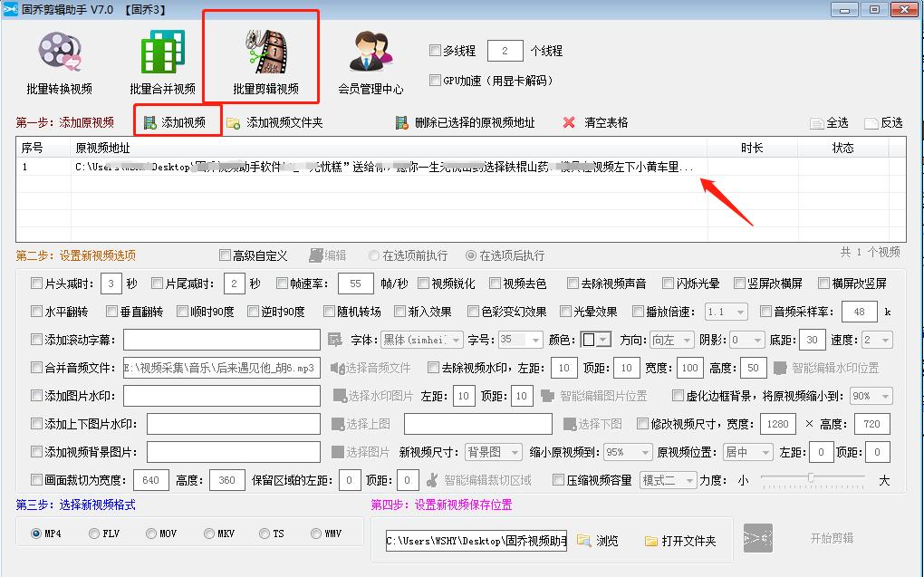Toggle 去除视频声音 checkbox
Screen dimensions: 924x577
click(x=573, y=284)
